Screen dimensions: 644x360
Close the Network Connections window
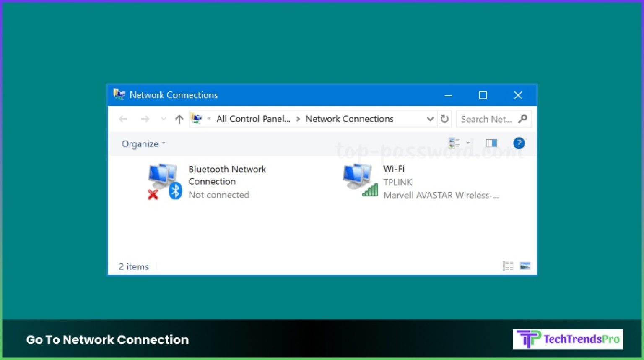518,95
